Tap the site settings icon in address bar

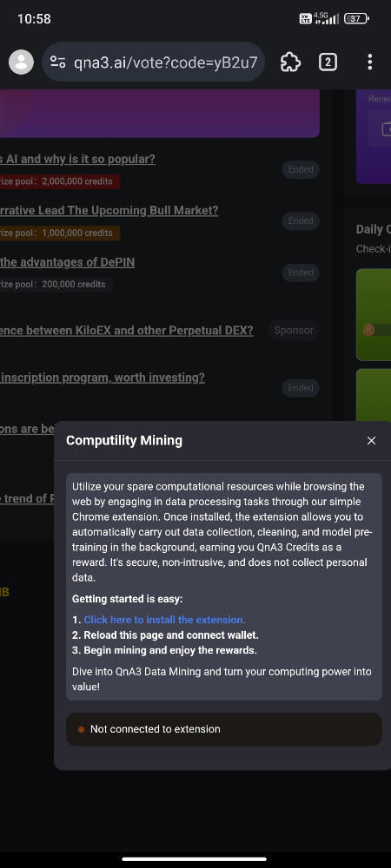click(x=57, y=62)
